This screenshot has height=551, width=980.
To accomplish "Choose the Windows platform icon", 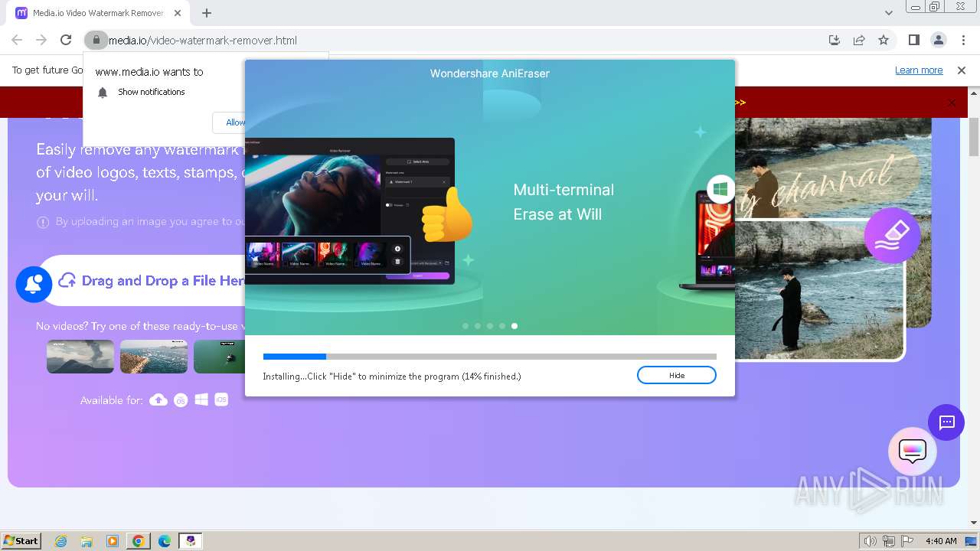I will (x=201, y=399).
